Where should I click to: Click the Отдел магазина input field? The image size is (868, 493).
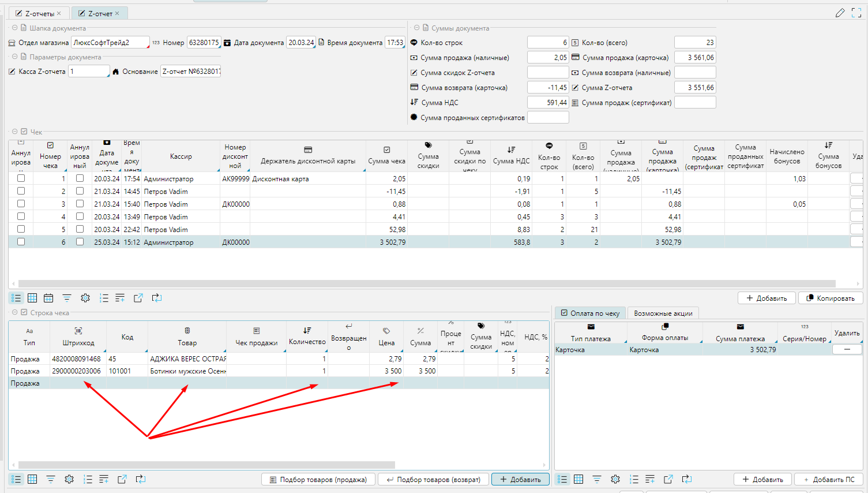click(x=110, y=43)
